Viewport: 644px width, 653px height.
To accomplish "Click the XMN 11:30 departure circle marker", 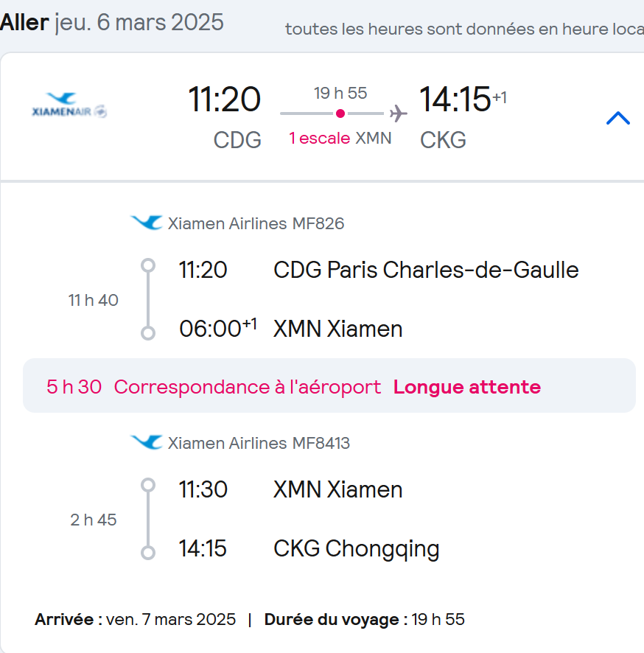I will [148, 485].
